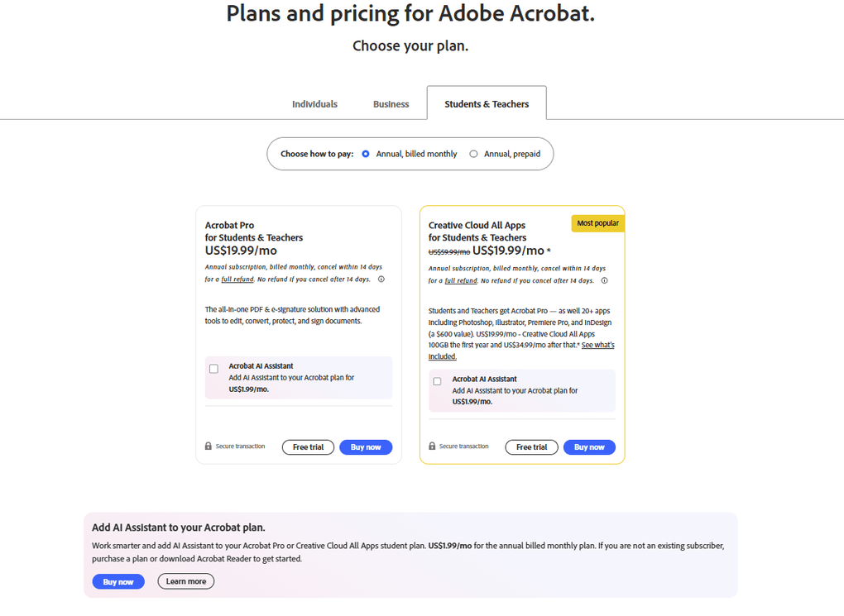Image resolution: width=844 pixels, height=616 pixels.
Task: Enable Acrobat AI Assistant for Acrobat Pro plan
Action: pos(213,369)
